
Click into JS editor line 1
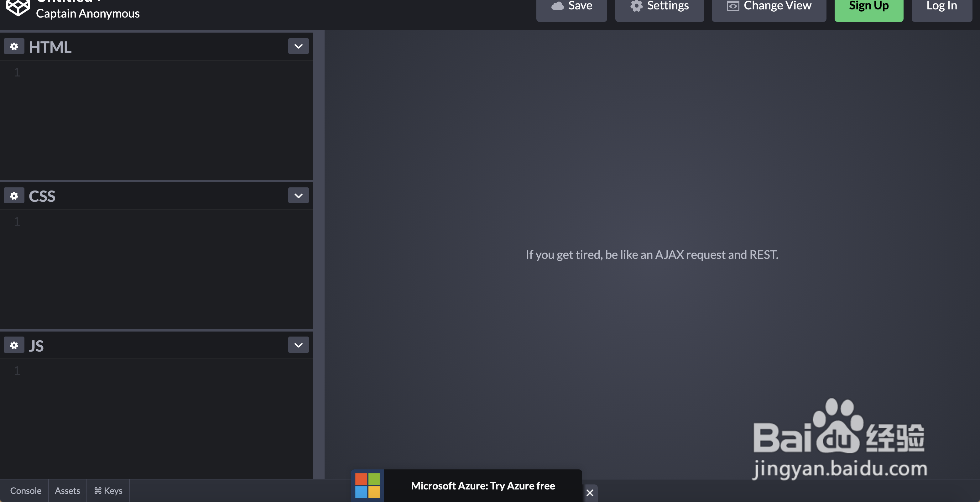pyautogui.click(x=167, y=371)
